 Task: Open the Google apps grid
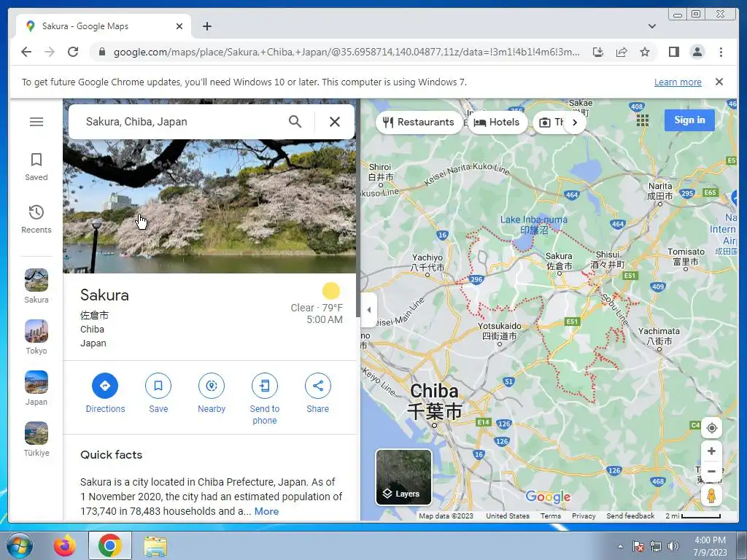[x=642, y=120]
